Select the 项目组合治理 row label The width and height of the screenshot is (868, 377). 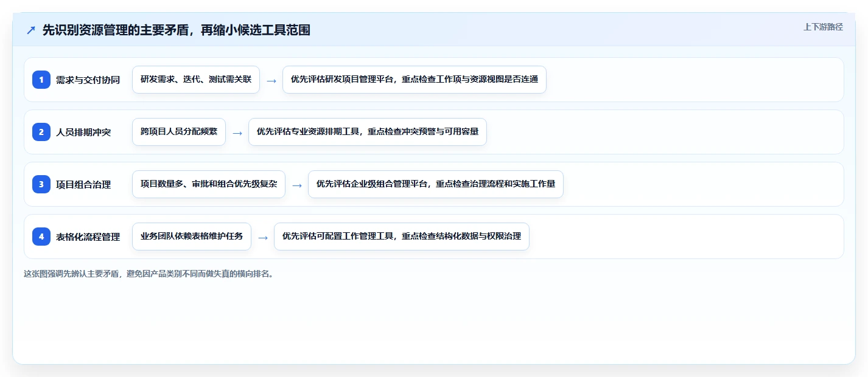pyautogui.click(x=83, y=184)
